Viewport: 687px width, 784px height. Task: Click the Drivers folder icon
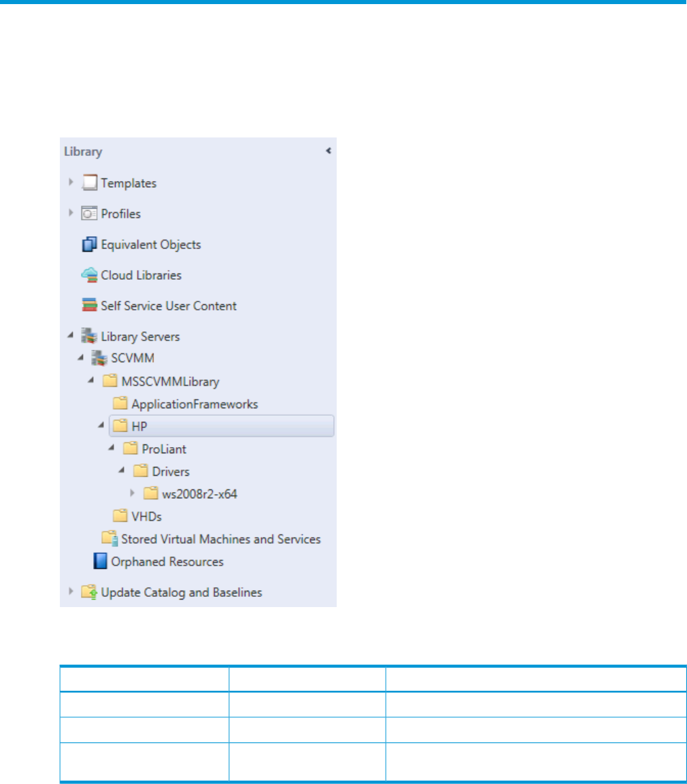coord(140,470)
